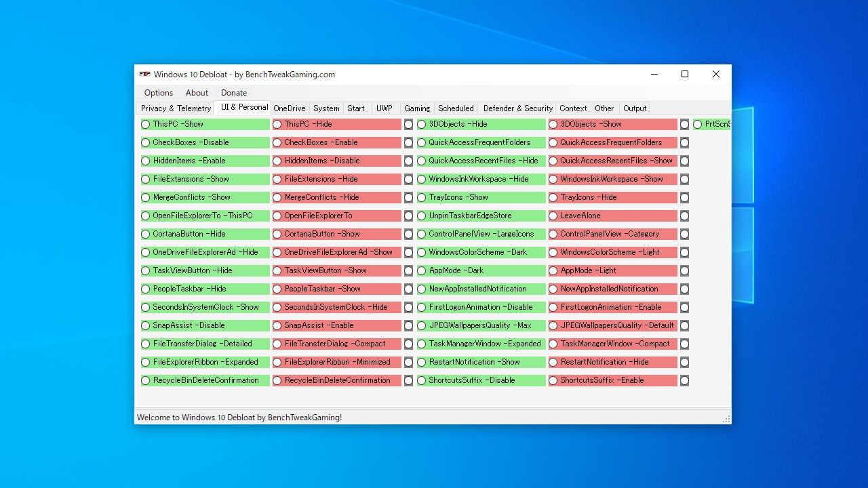Select 3DObjects -Show option

(x=612, y=125)
